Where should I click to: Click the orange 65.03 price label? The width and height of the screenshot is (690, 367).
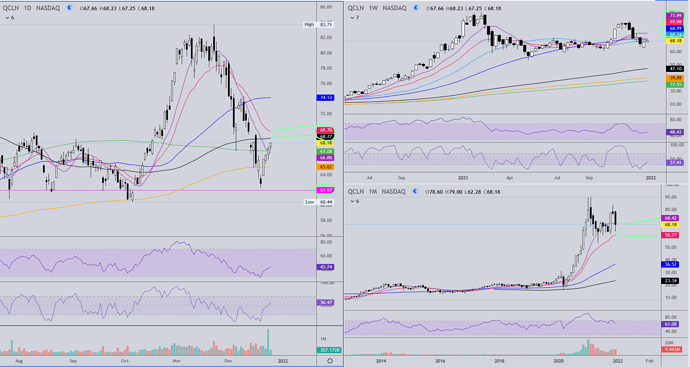[326, 167]
